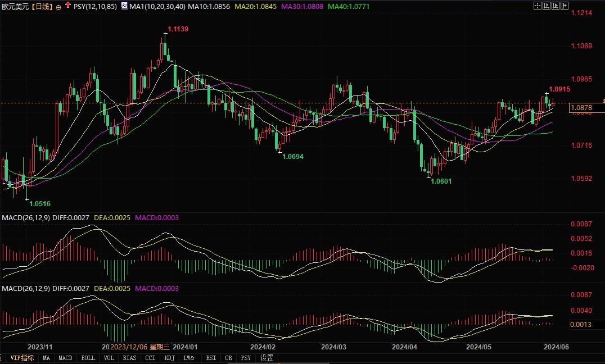
Task: Click the 2024/06 time axis label
Action: tap(557, 347)
